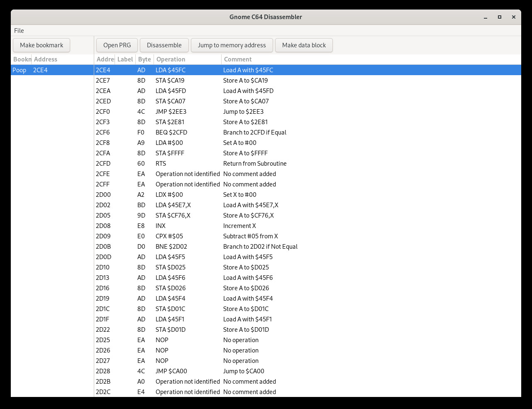The image size is (532, 409).
Task: Select the row at address 2CFF
Action: (307, 184)
